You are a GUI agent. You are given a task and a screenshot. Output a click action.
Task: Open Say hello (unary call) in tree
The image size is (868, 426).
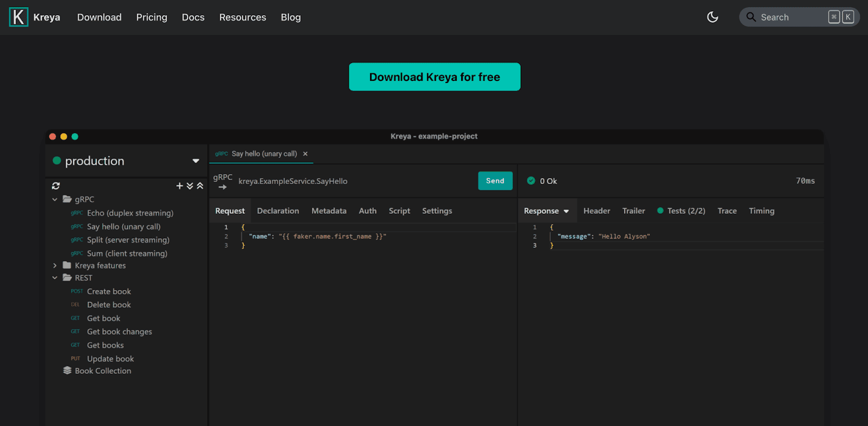124,227
